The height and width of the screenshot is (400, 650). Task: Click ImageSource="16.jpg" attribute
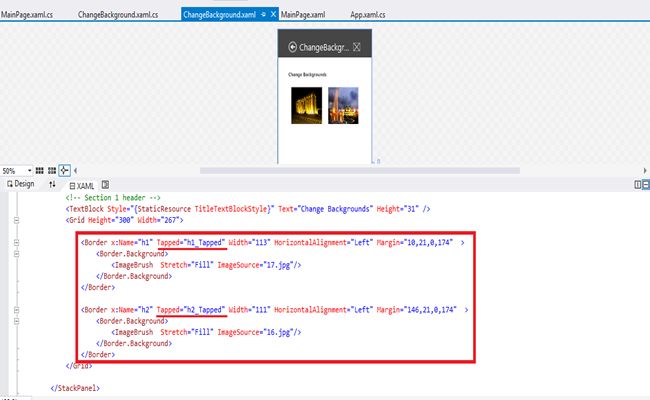[x=255, y=332]
